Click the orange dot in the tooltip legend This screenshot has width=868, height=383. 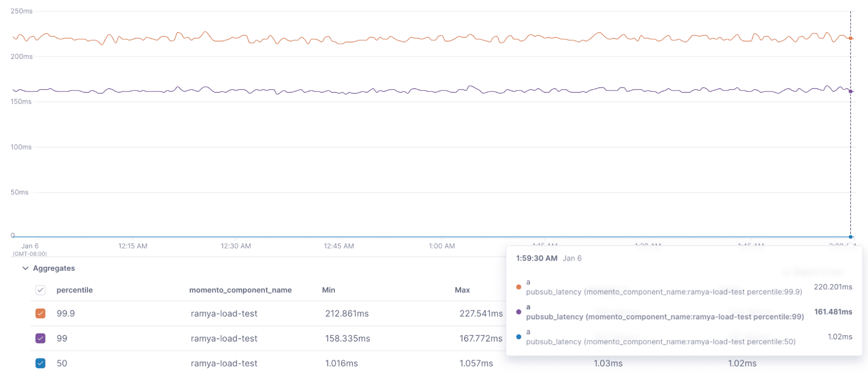[x=518, y=287]
